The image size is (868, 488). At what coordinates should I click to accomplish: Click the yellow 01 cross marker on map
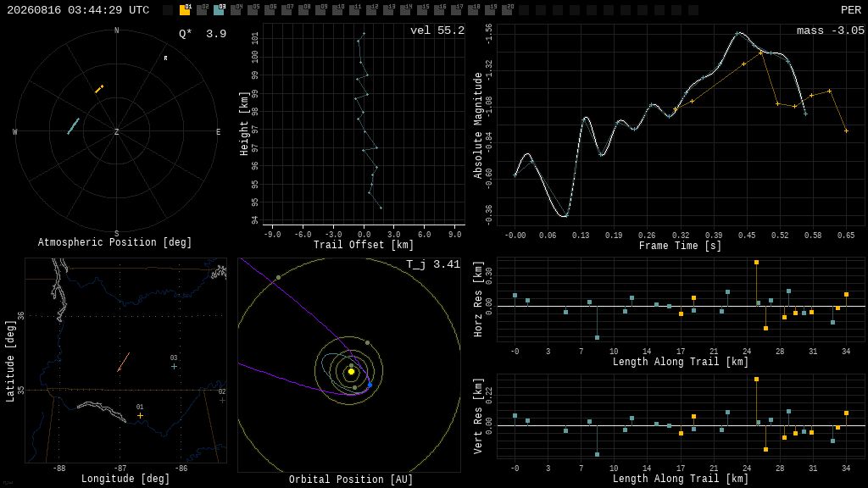tap(140, 415)
